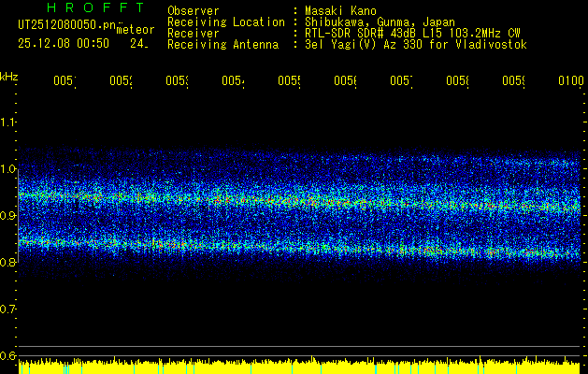Click the kHz axis unit label
This screenshot has width=588, height=374.
[8, 77]
